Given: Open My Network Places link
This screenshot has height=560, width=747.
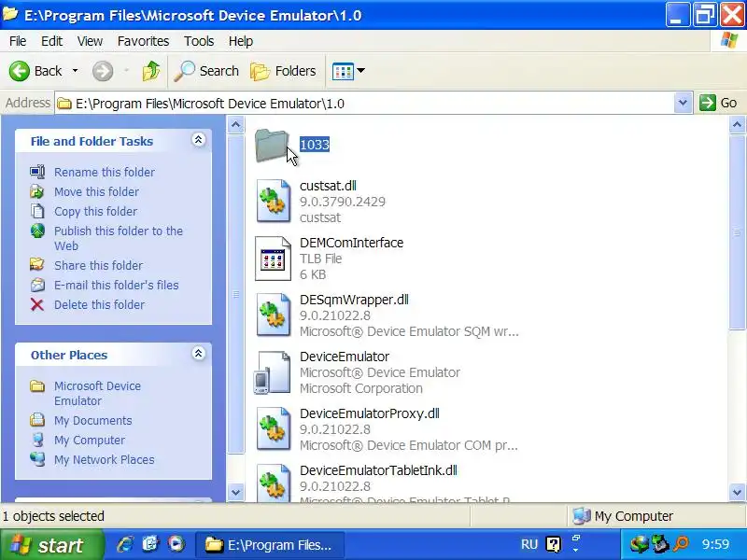Looking at the screenshot, I should click(104, 459).
